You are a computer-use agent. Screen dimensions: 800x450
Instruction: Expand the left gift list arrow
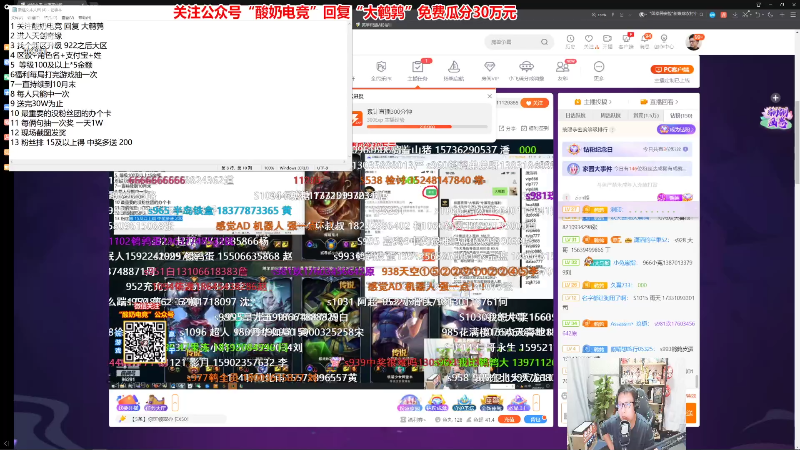click(175, 403)
